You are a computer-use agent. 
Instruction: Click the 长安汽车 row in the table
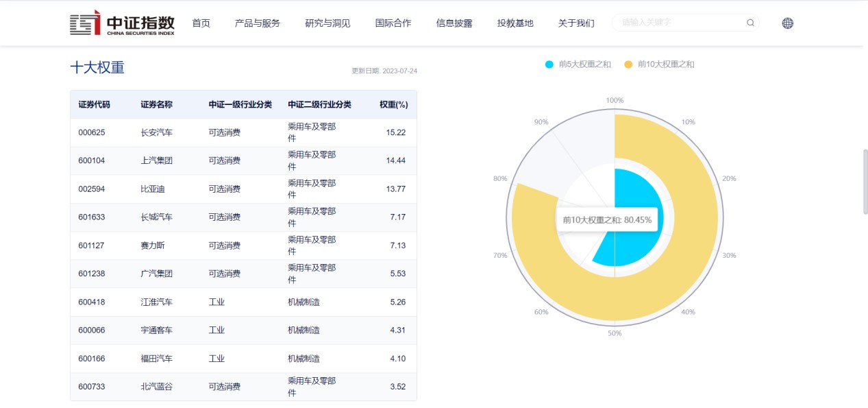[243, 132]
